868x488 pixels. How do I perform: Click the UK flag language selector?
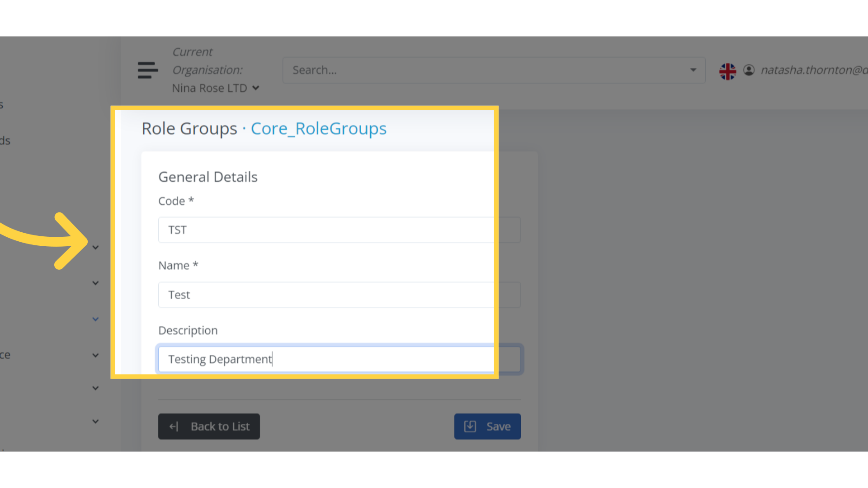727,71
